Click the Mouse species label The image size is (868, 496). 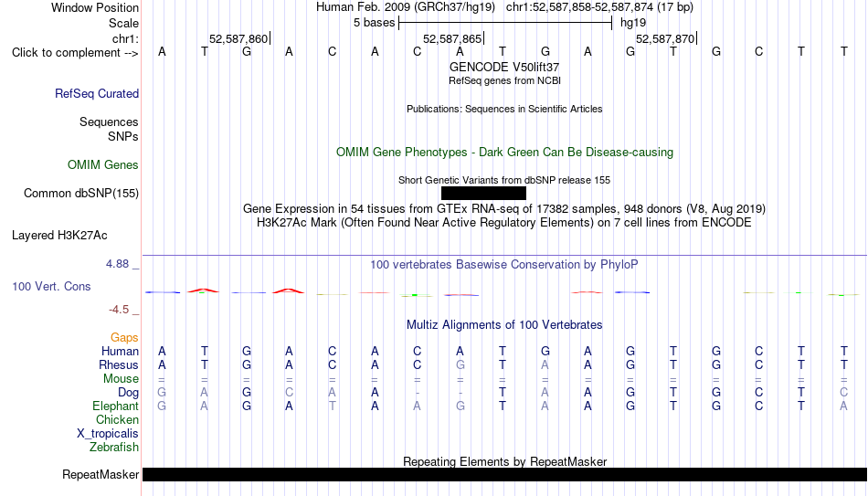[x=121, y=379]
